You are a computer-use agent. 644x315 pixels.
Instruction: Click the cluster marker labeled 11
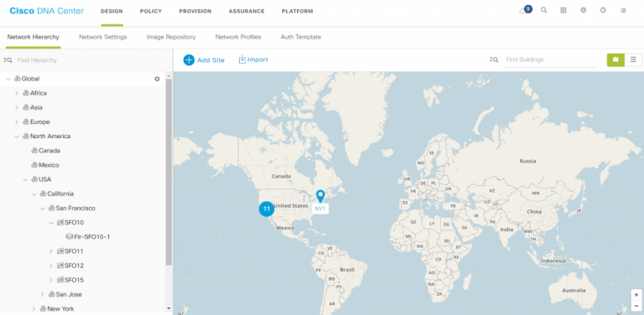[x=267, y=209]
